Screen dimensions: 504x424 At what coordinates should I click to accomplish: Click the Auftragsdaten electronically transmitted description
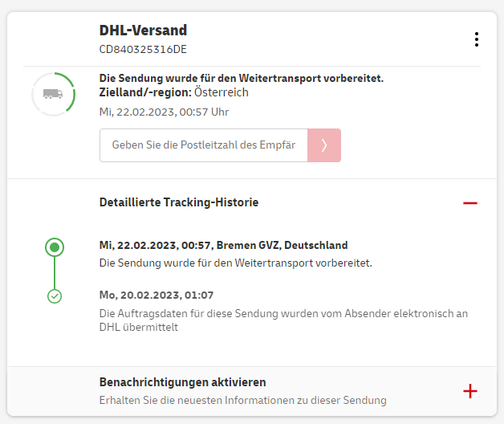[x=283, y=320]
